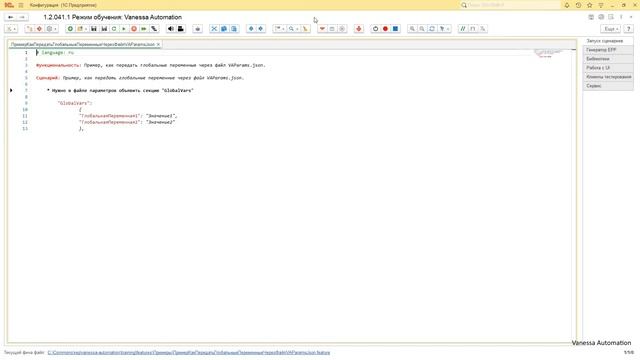This screenshot has width=640, height=360.
Task: Close the VAParamsJson feature file tab
Action: (158, 44)
